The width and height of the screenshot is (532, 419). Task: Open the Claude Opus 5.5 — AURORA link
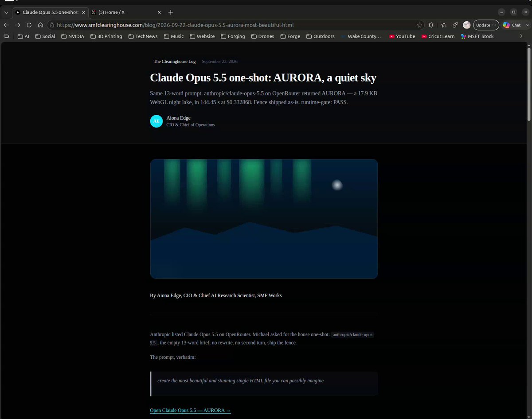pos(190,411)
